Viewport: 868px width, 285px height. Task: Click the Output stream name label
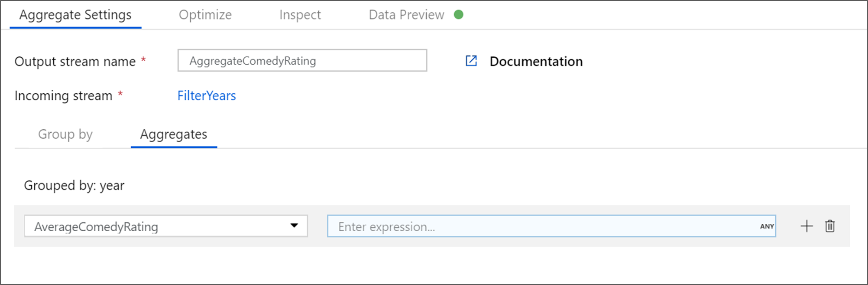[x=75, y=62]
